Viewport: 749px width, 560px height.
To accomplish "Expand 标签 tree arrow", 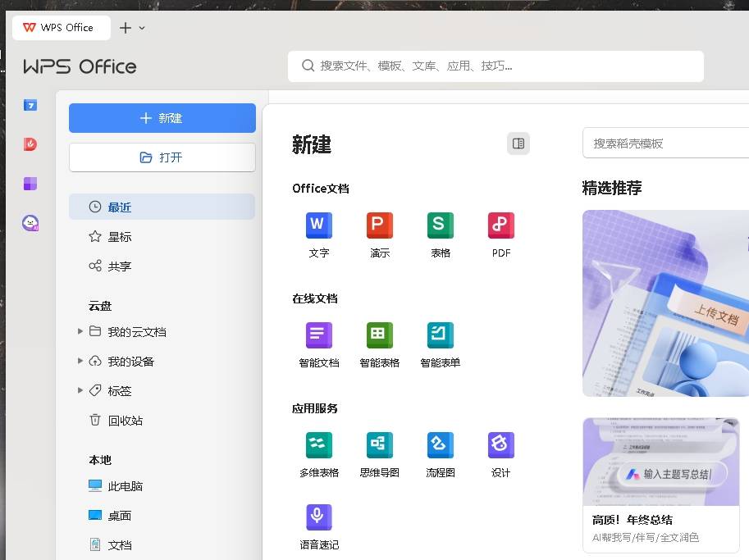I will tap(80, 390).
